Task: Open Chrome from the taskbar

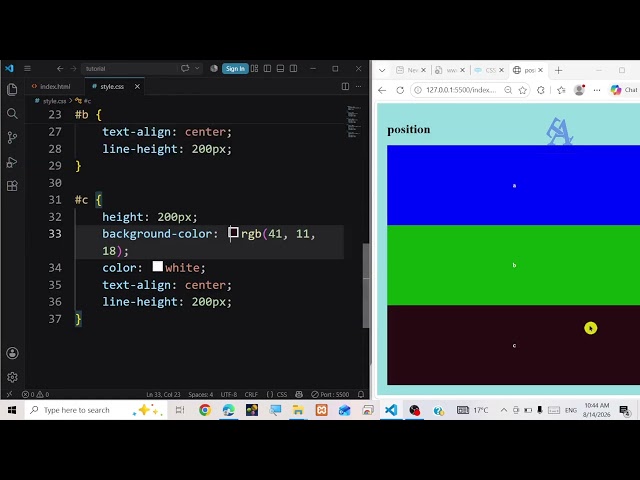Action: pyautogui.click(x=205, y=410)
